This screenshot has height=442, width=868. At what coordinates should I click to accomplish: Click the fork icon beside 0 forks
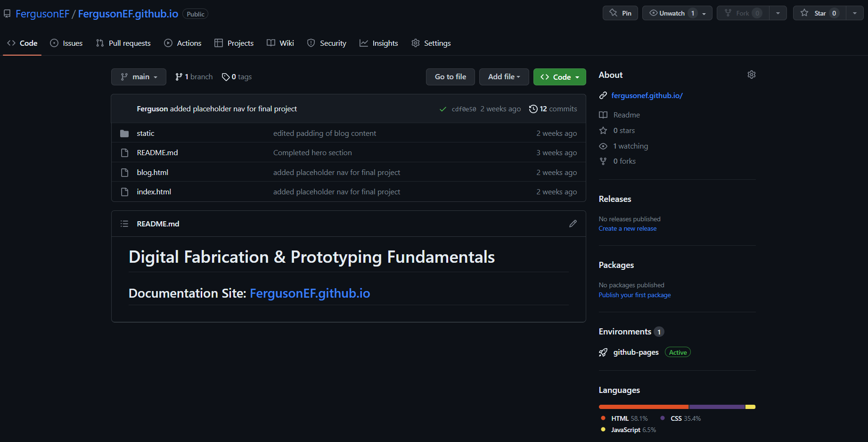tap(603, 161)
